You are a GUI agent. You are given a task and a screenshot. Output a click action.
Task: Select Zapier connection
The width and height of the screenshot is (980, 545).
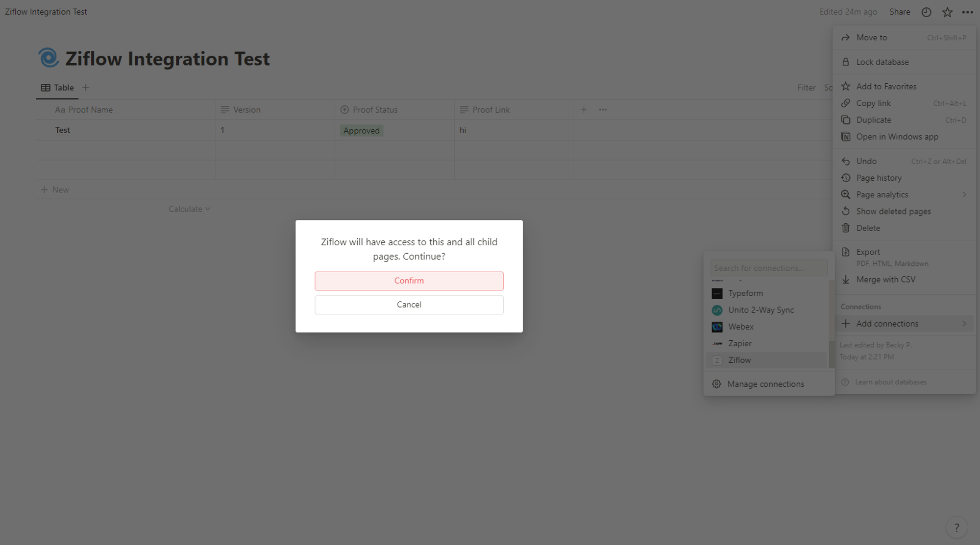766,343
